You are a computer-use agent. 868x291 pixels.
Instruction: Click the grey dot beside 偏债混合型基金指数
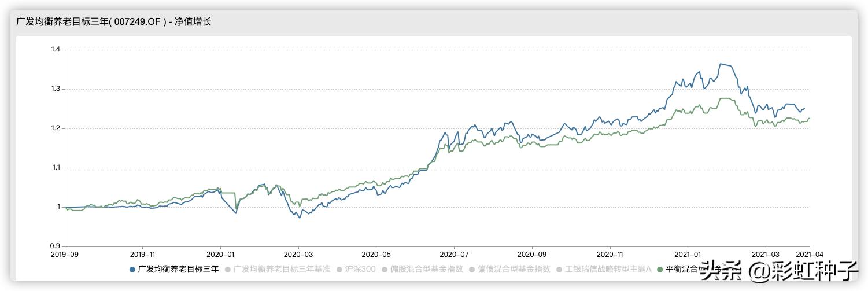pos(471,269)
